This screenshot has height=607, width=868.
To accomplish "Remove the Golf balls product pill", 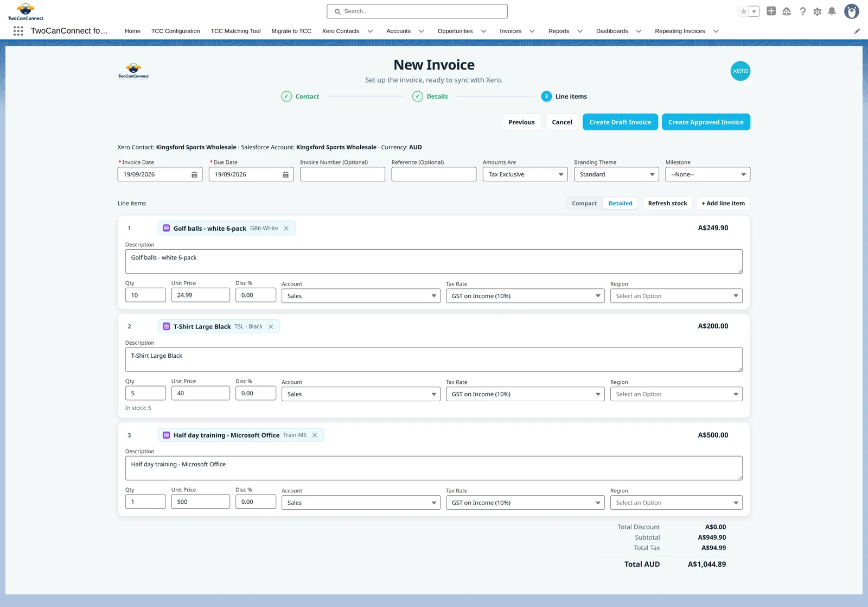I will (286, 229).
